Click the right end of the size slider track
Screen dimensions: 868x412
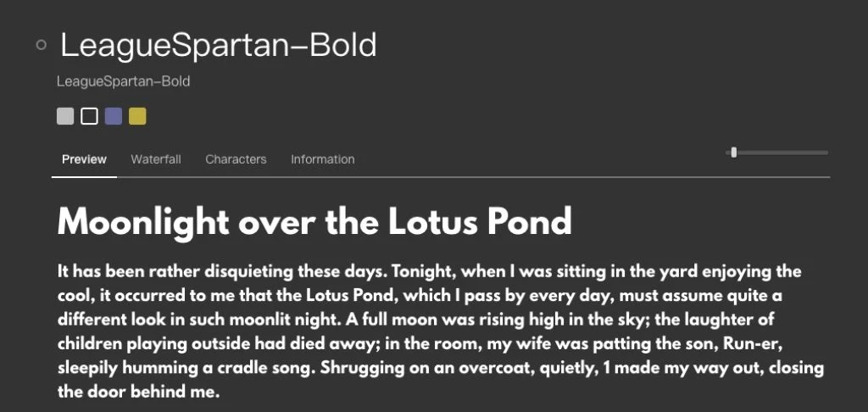826,153
